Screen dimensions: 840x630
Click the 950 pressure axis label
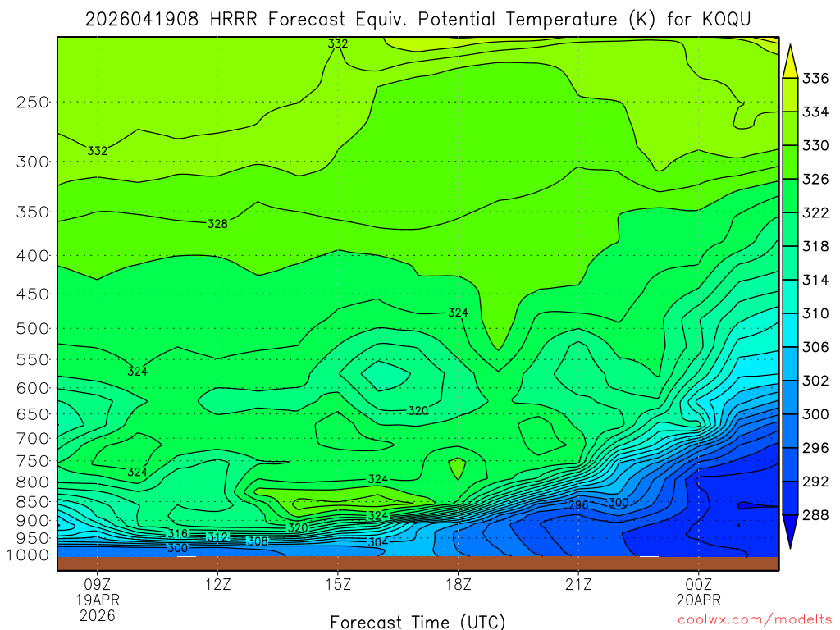[x=33, y=538]
